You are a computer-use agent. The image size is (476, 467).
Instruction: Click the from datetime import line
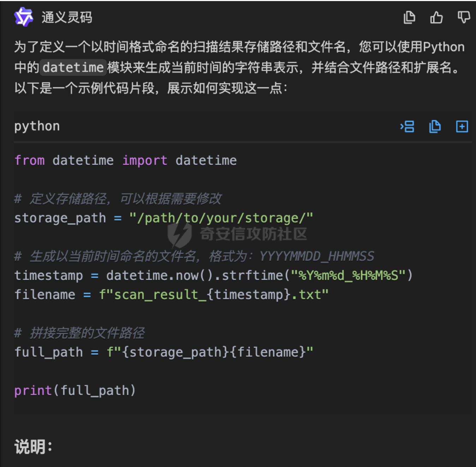[125, 160]
